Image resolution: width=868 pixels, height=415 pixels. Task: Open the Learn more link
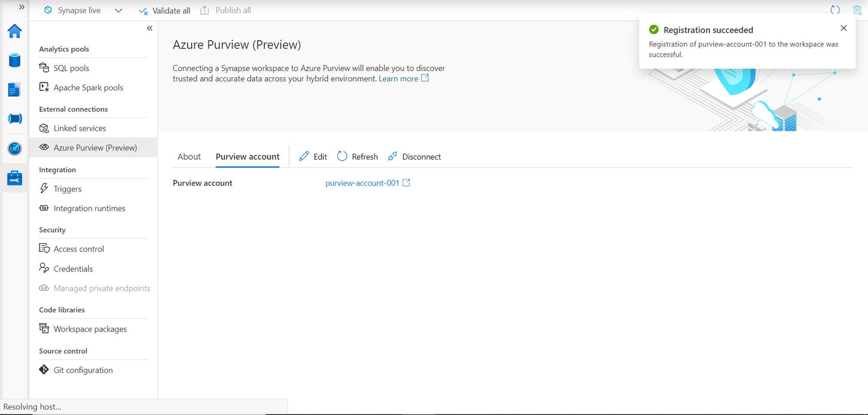(398, 79)
